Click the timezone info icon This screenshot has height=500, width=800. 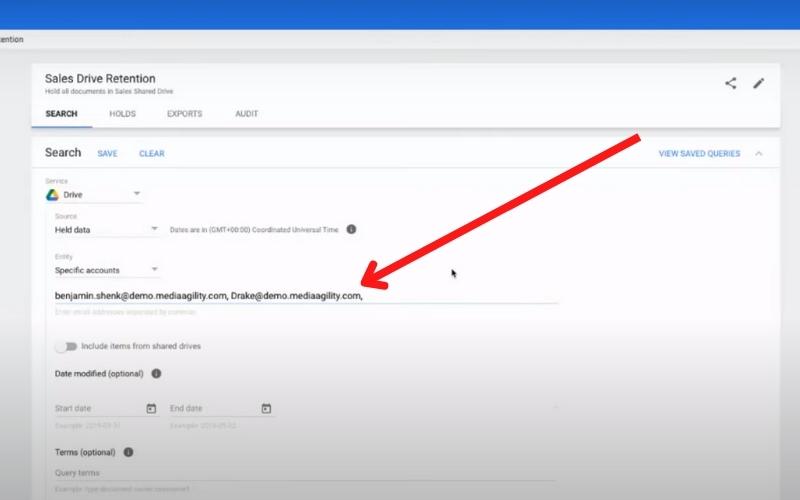(351, 229)
